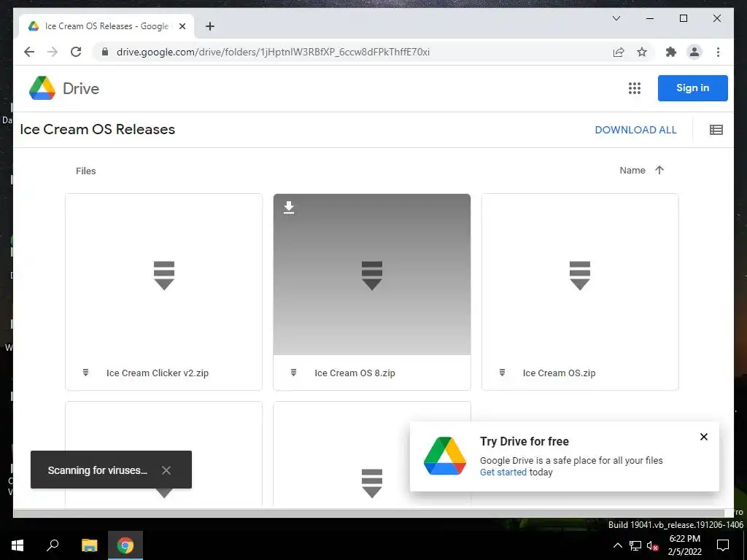Download Ice Cream OS 8.zip via download icon
This screenshot has height=560, width=747.
point(289,208)
